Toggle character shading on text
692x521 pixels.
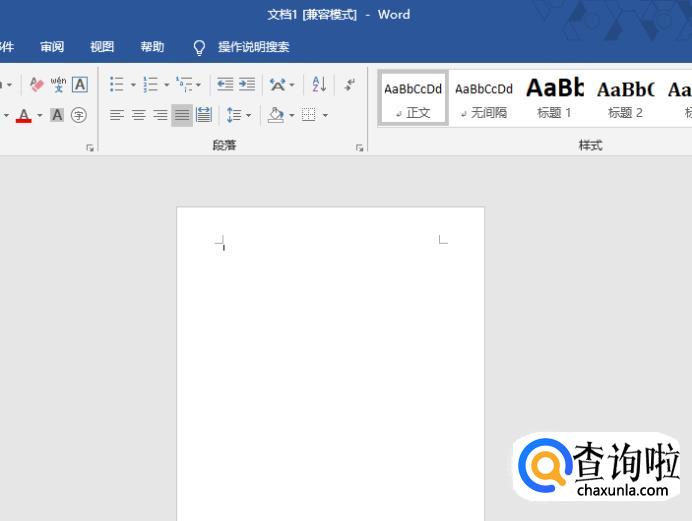(57, 115)
